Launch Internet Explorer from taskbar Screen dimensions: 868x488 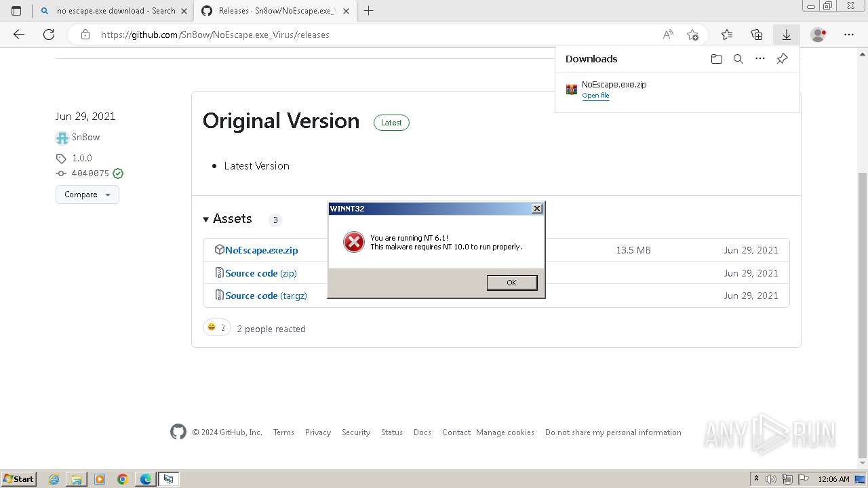[54, 479]
